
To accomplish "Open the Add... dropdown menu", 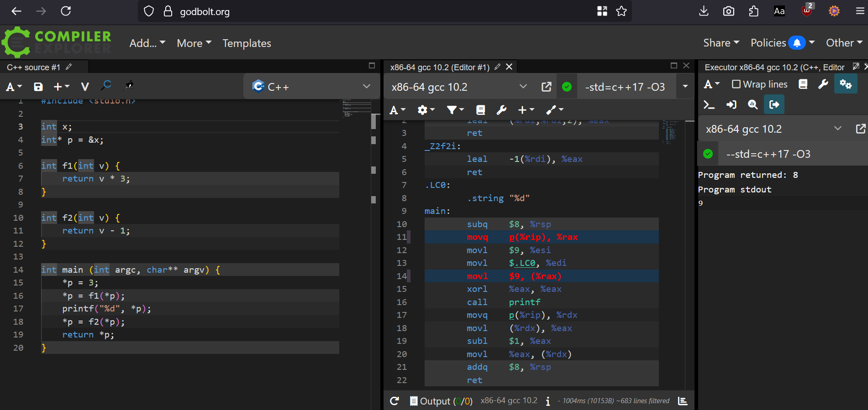I will click(x=147, y=43).
